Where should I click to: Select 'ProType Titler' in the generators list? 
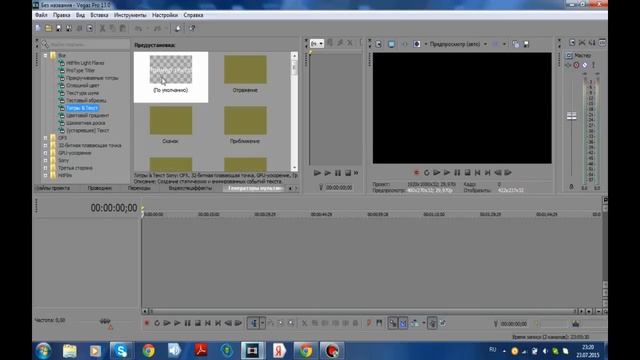click(80, 71)
